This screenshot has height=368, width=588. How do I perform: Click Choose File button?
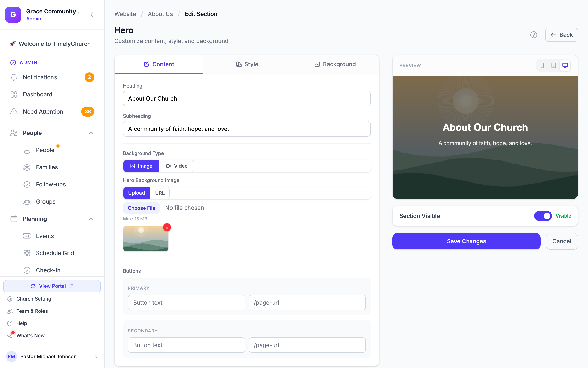click(x=141, y=208)
